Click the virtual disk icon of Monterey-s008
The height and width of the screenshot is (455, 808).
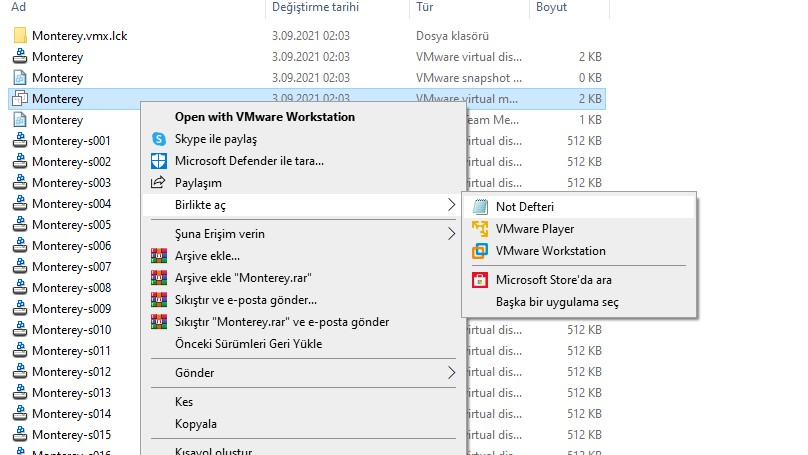[x=20, y=288]
